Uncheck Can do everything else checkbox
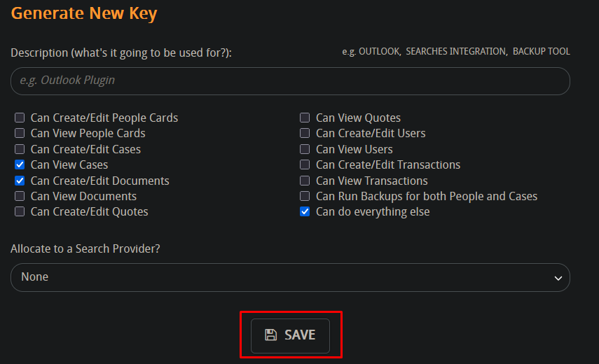This screenshot has width=599, height=364. pos(305,211)
